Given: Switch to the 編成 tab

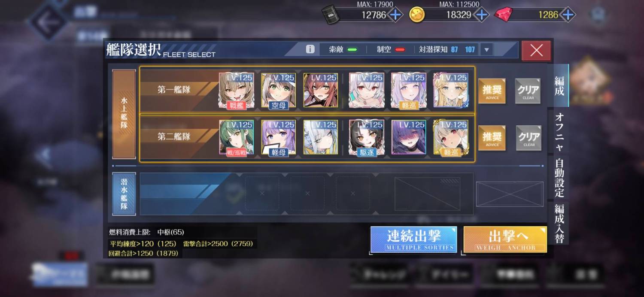Looking at the screenshot, I should (559, 86).
